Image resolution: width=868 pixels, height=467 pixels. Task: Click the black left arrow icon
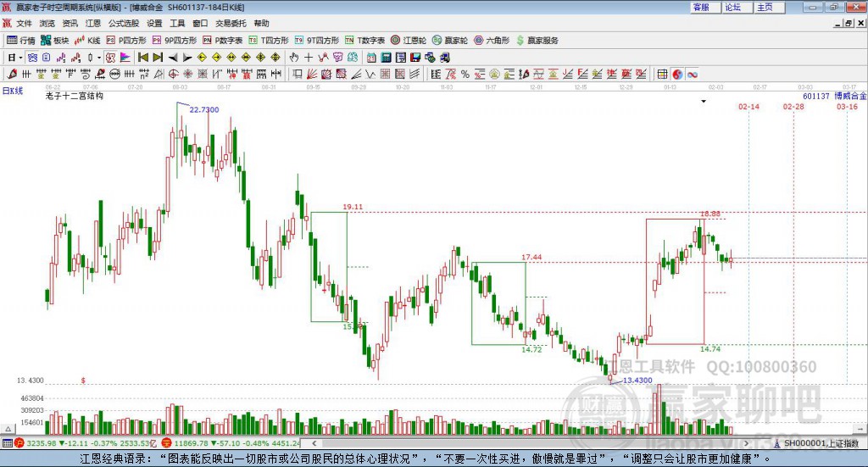click(173, 58)
